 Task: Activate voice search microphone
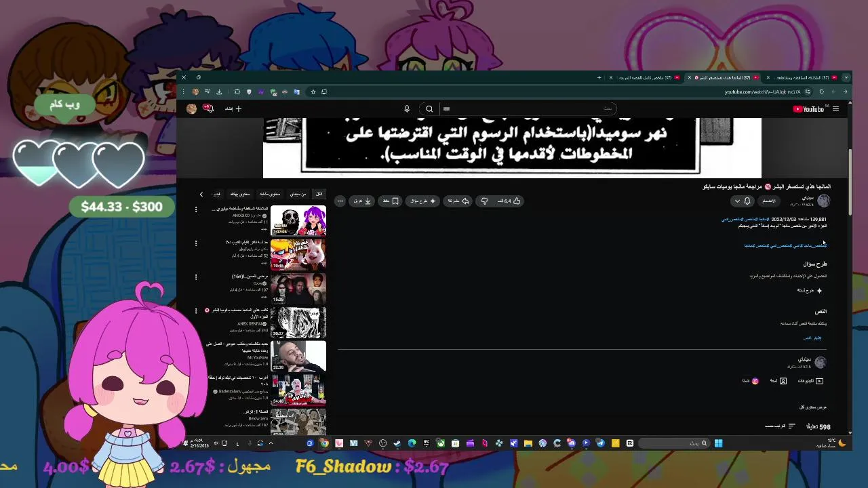[x=407, y=108]
